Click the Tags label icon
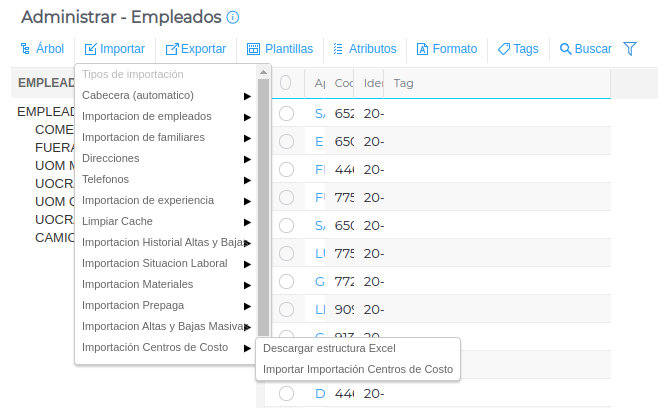The image size is (658, 408). [x=503, y=48]
